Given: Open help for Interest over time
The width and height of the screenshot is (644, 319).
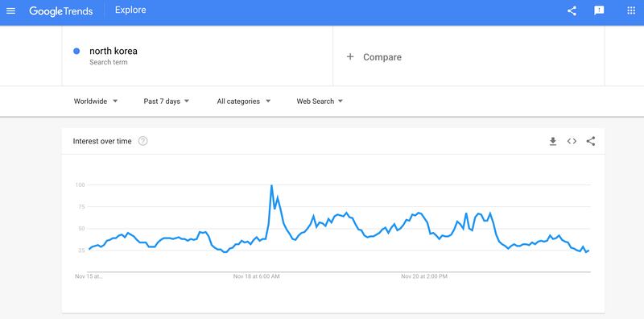Looking at the screenshot, I should 143,141.
